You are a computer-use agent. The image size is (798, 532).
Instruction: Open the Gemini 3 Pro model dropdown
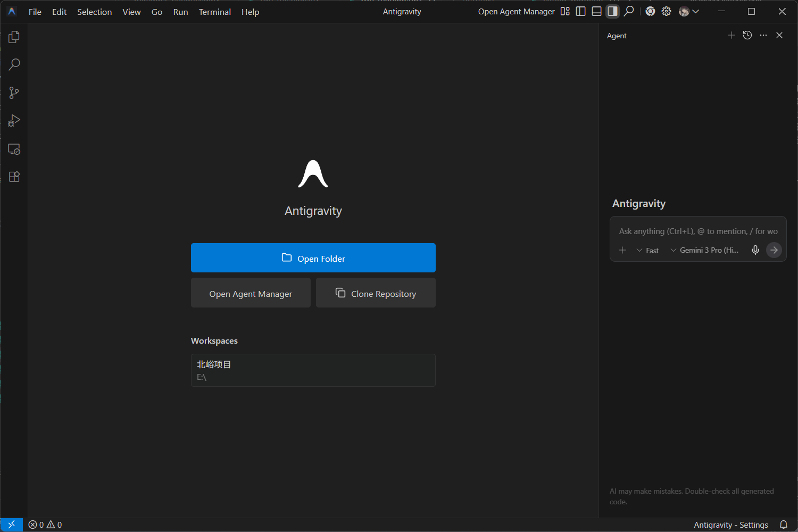(704, 250)
